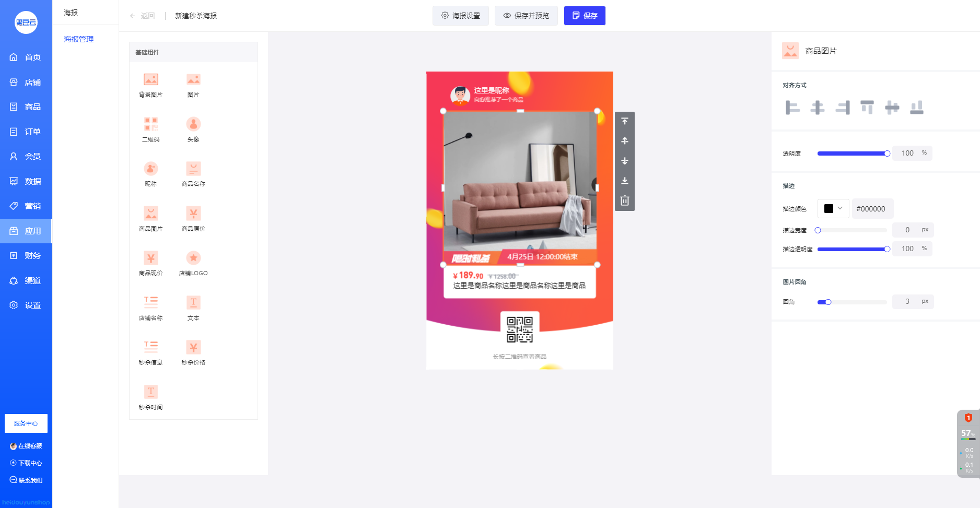Click the stroke color hex input field
980x508 pixels.
872,208
